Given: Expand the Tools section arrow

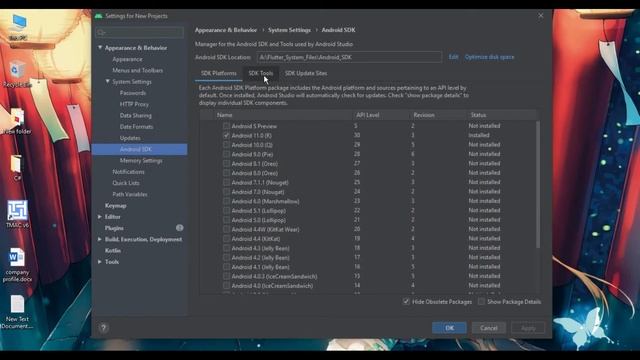Looking at the screenshot, I should click(x=100, y=262).
